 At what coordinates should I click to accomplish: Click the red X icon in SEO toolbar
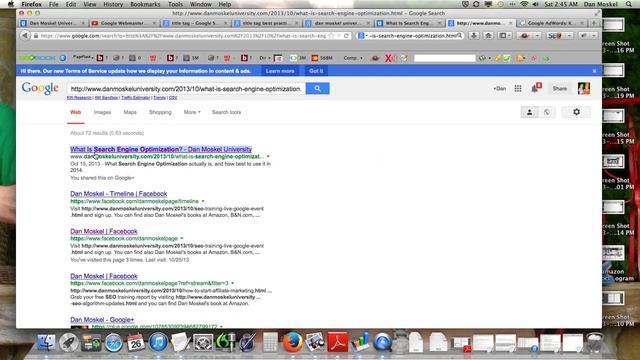(388, 58)
